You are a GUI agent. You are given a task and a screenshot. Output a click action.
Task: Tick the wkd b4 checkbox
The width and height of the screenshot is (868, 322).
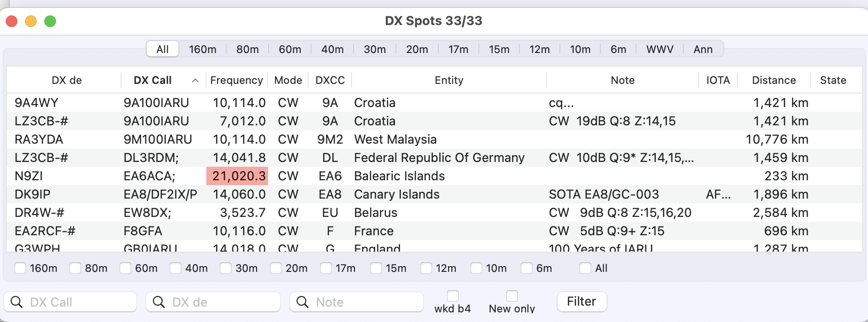tap(453, 296)
